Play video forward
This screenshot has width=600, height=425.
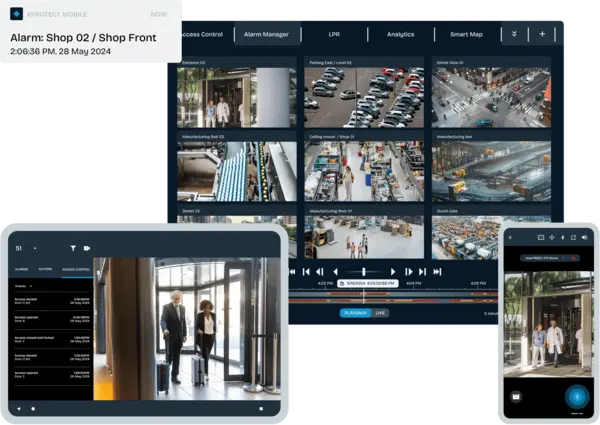(x=393, y=272)
